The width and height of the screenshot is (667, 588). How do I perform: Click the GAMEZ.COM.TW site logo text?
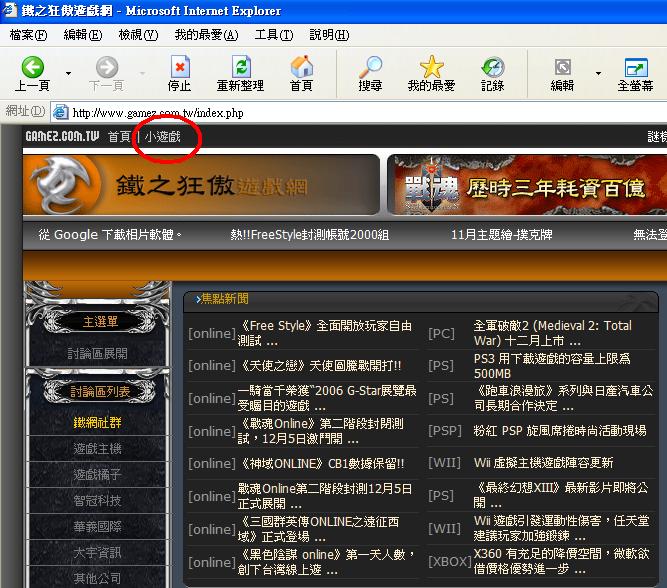[x=62, y=136]
